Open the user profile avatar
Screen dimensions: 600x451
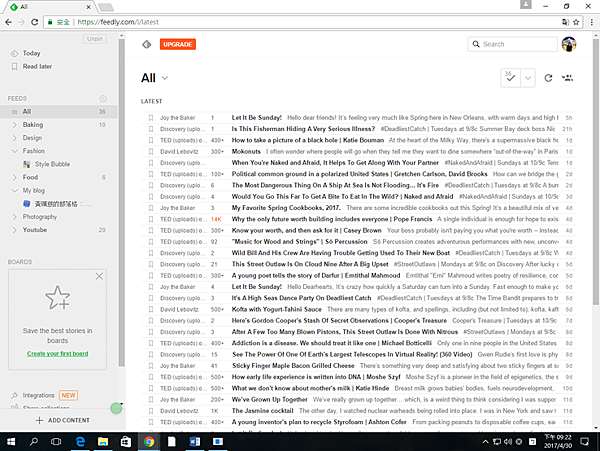click(x=569, y=44)
